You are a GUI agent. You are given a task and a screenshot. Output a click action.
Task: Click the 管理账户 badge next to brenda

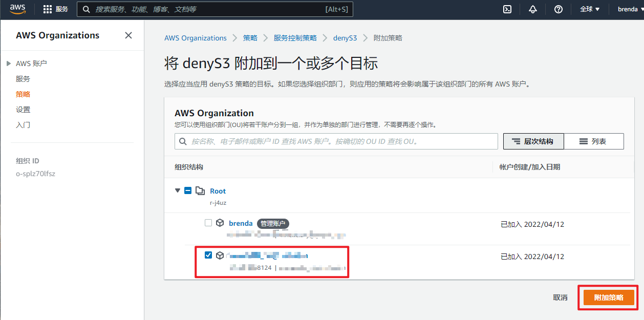tap(273, 223)
